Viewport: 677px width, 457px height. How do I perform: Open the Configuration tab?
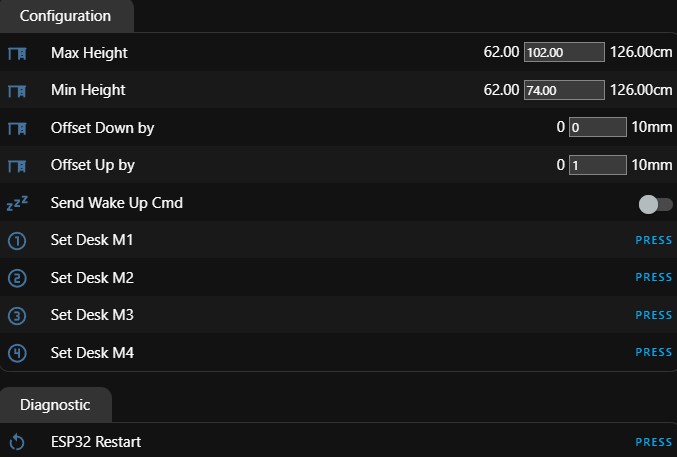(66, 16)
